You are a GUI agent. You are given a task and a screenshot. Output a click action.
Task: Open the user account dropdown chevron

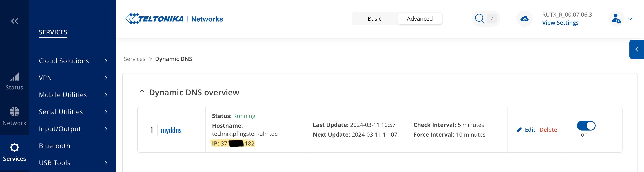[x=630, y=19]
